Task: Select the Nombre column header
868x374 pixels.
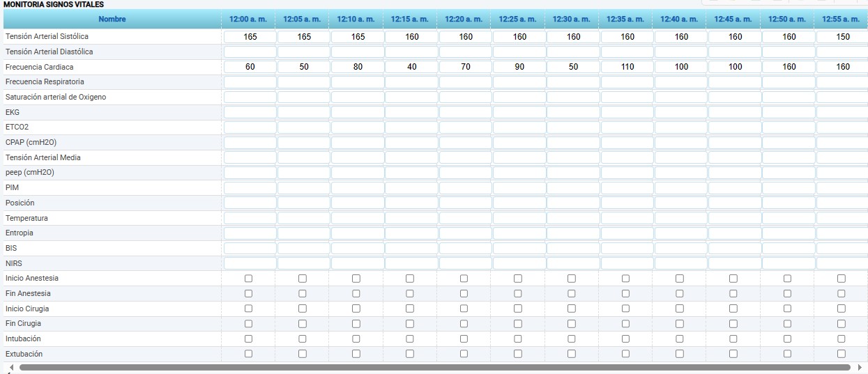Action: [112, 19]
